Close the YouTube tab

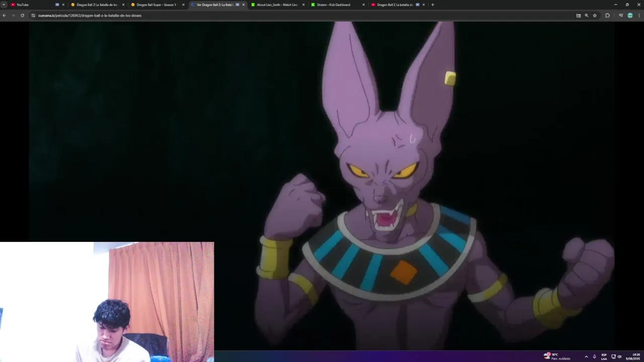[x=63, y=5]
